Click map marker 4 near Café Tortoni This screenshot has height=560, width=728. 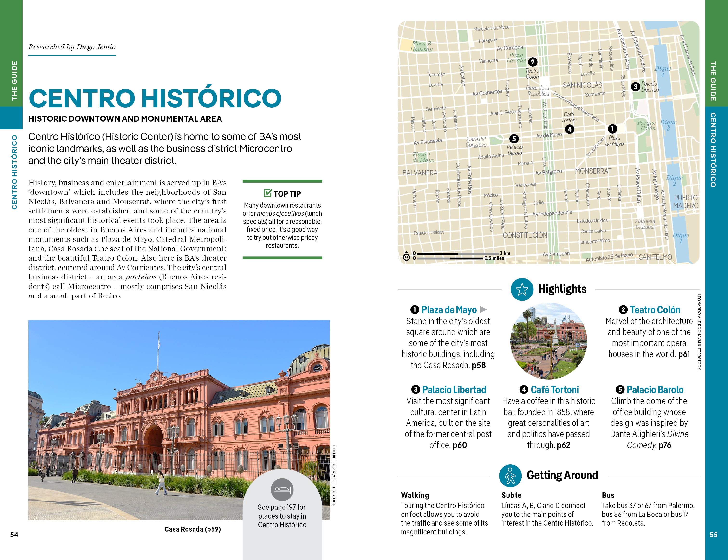[x=569, y=129]
